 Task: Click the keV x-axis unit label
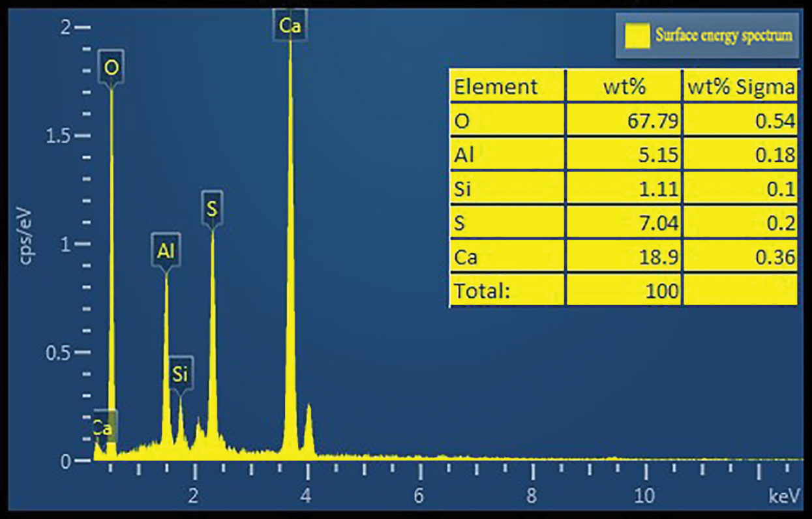pos(783,496)
